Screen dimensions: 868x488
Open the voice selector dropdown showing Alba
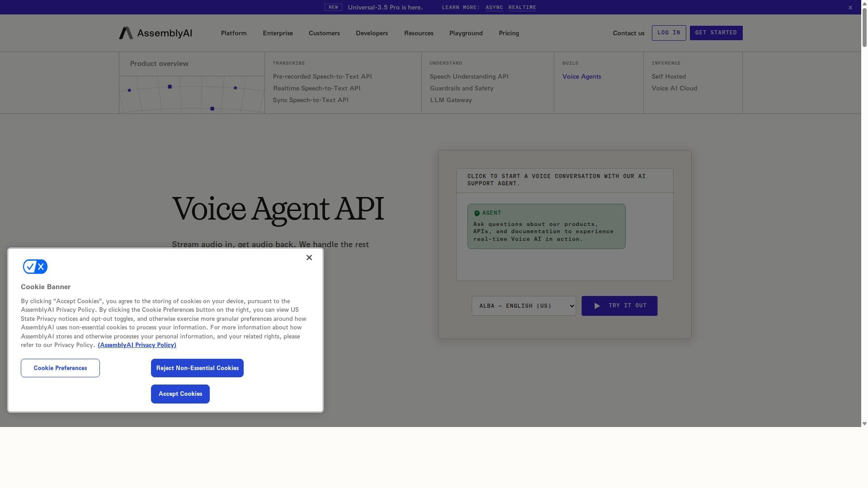(x=524, y=306)
